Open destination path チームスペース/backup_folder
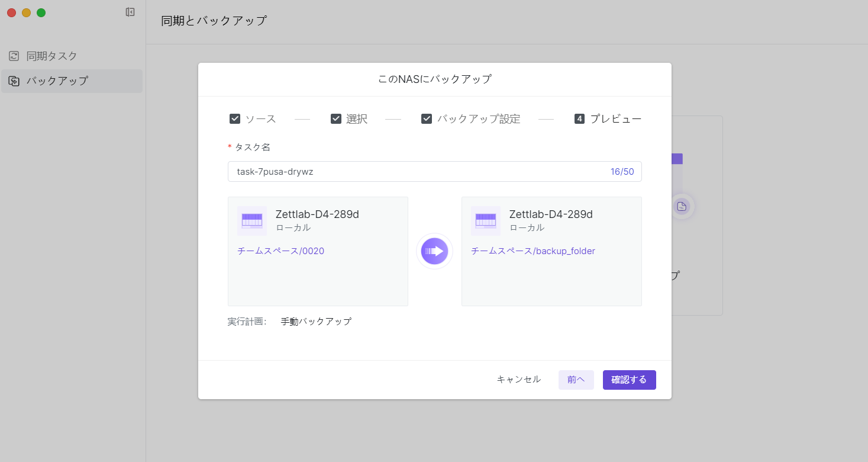Screen dimensions: 868x462 533,251
